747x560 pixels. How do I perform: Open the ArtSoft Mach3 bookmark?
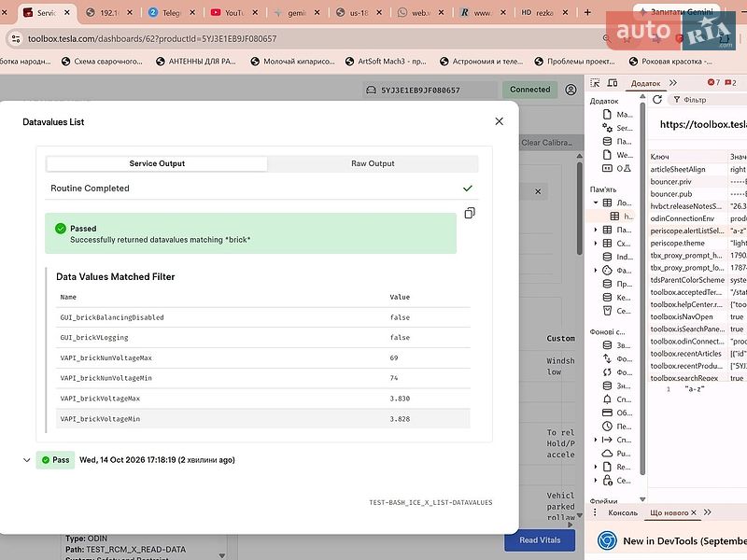coord(386,61)
